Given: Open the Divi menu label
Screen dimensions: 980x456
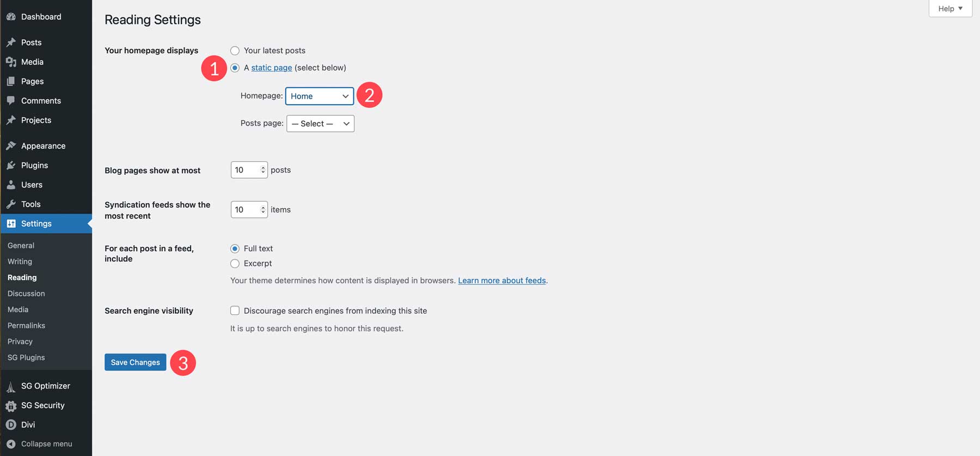Looking at the screenshot, I should (x=28, y=425).
